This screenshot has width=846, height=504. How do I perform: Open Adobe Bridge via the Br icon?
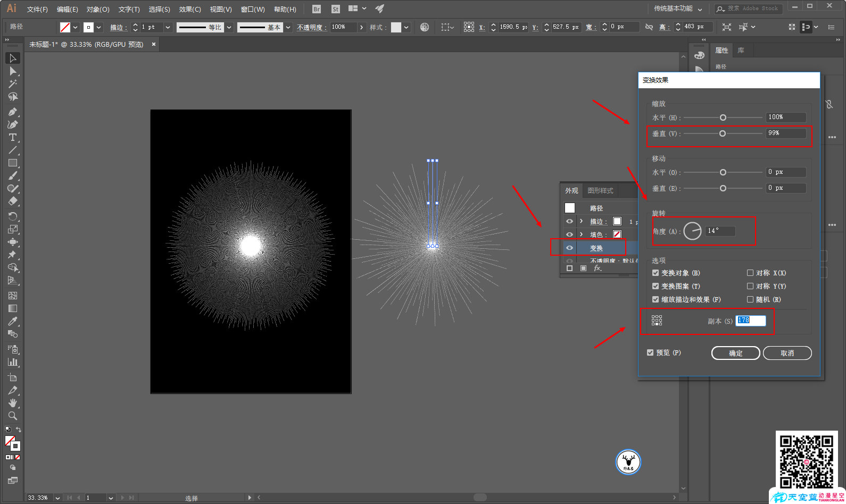point(317,9)
